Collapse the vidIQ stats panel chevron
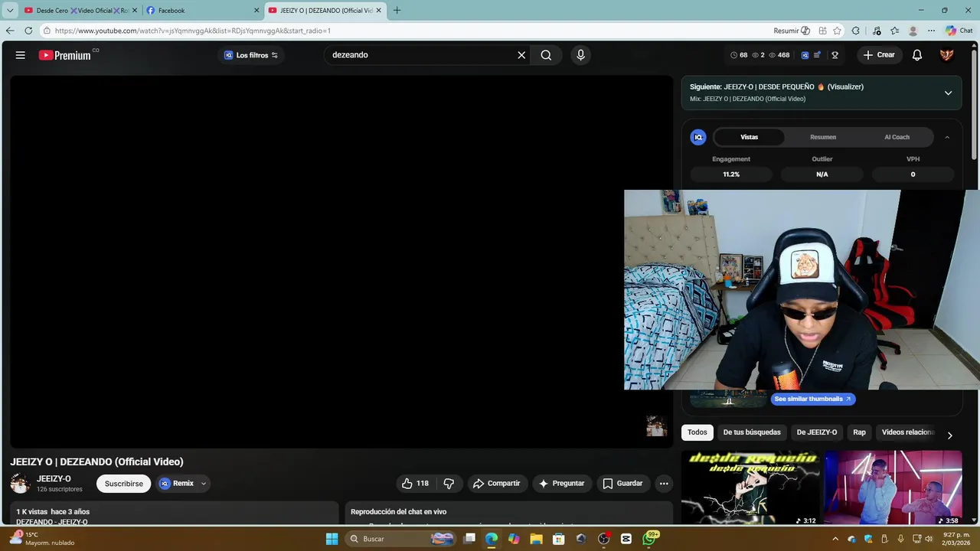Image resolution: width=980 pixels, height=551 pixels. [x=947, y=137]
